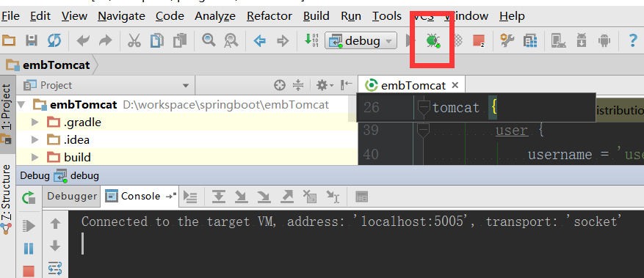
Task: Rerun debug with the green rerun icon
Action: (x=29, y=197)
